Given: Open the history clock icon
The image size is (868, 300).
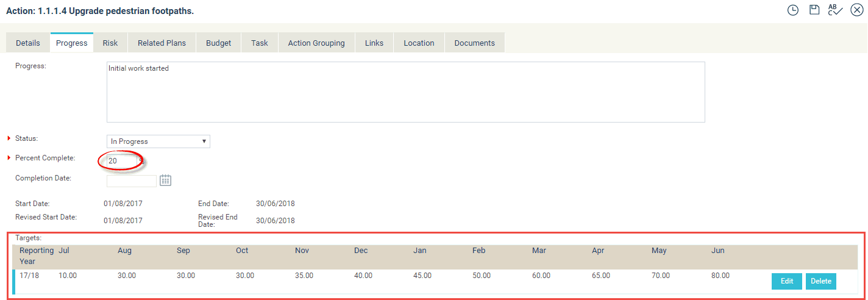Looking at the screenshot, I should pos(792,10).
